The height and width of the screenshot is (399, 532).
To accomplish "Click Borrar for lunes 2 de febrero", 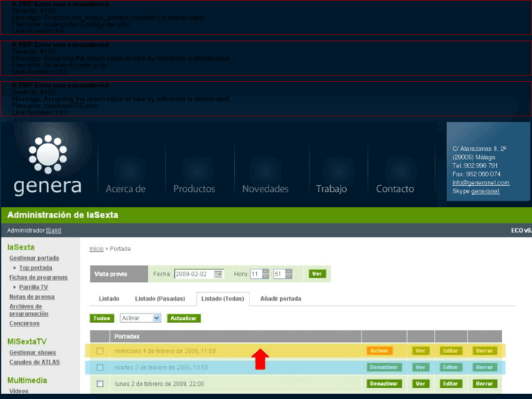I will pyautogui.click(x=484, y=384).
